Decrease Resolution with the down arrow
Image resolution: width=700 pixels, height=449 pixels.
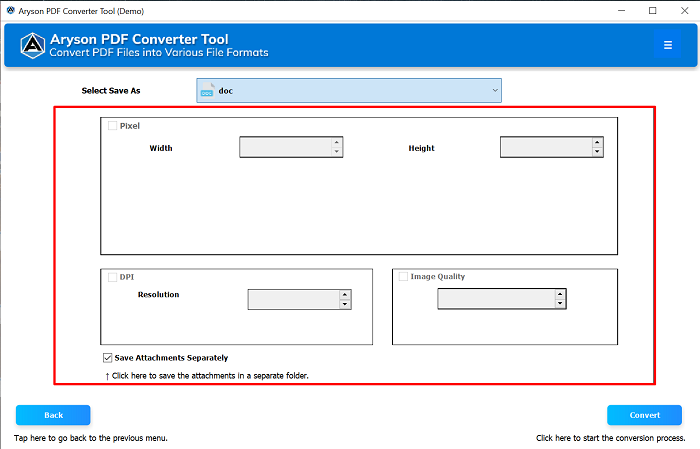click(345, 304)
